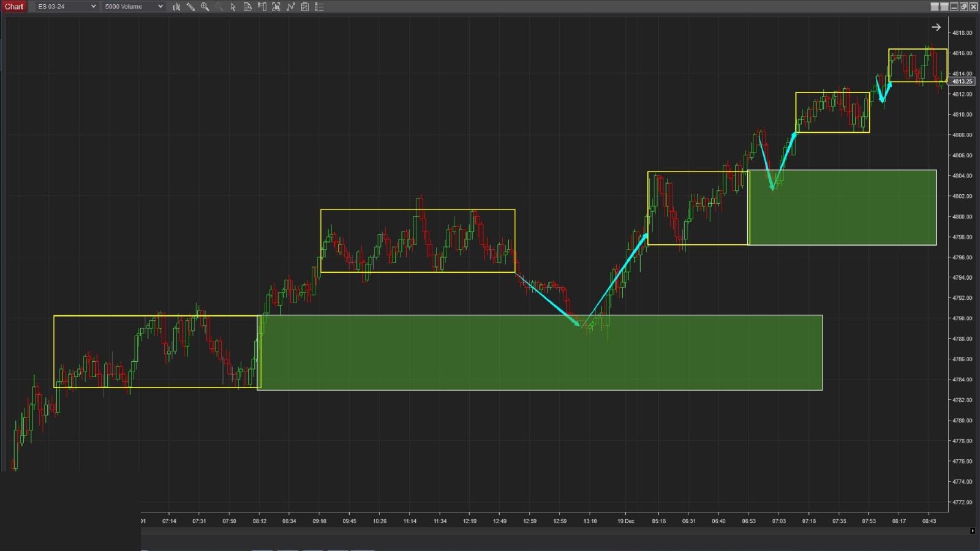This screenshot has width=980, height=551.
Task: Click the 4794.00 price axis label
Action: pos(962,278)
